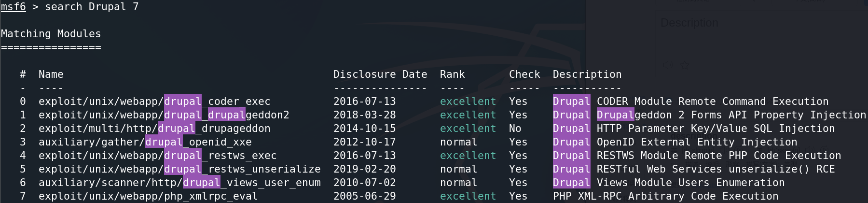
Task: Click the 'Disclosure Date' column header
Action: point(380,74)
